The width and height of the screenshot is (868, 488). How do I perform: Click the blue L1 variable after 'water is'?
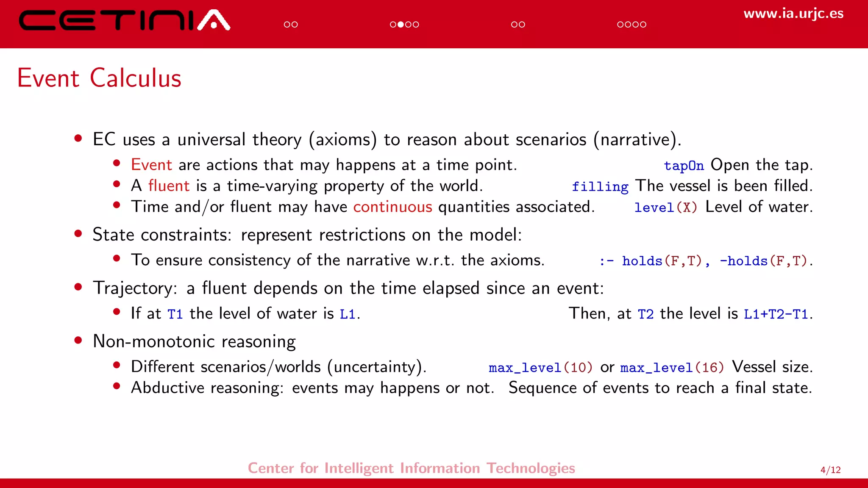[x=348, y=314]
